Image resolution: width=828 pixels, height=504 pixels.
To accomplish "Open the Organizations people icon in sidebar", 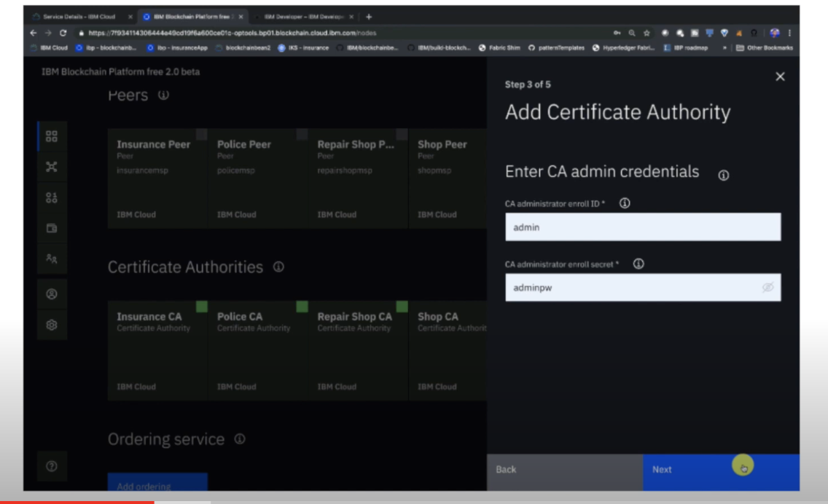I will 52,259.
